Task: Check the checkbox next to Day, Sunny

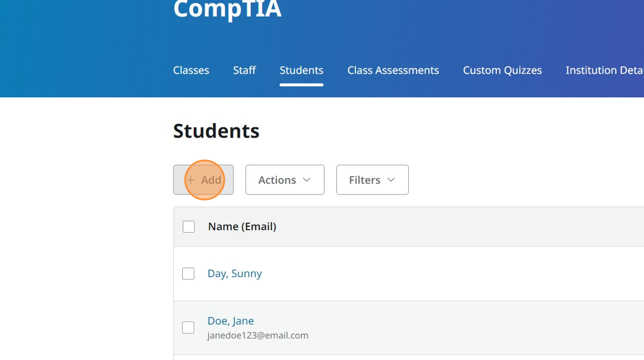Action: (x=188, y=273)
